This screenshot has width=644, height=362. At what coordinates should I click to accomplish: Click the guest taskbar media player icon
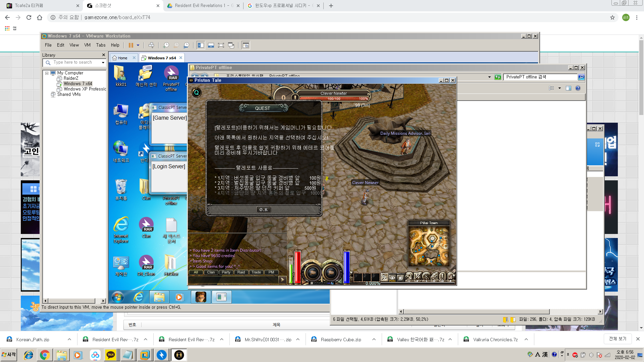(x=179, y=297)
